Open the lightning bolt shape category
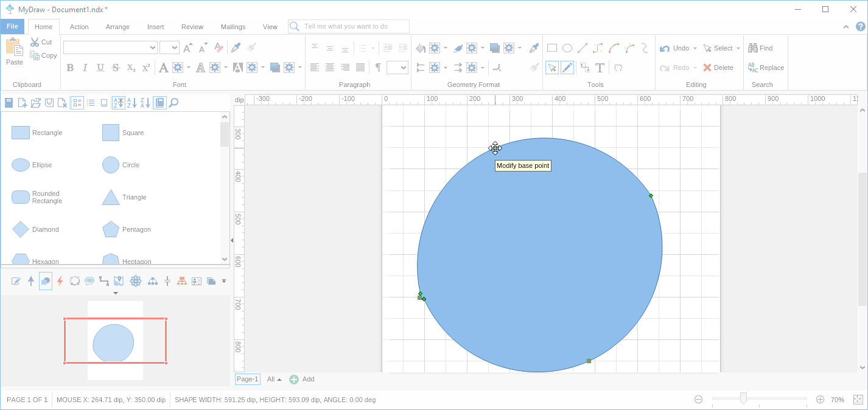The width and height of the screenshot is (868, 410). point(60,281)
